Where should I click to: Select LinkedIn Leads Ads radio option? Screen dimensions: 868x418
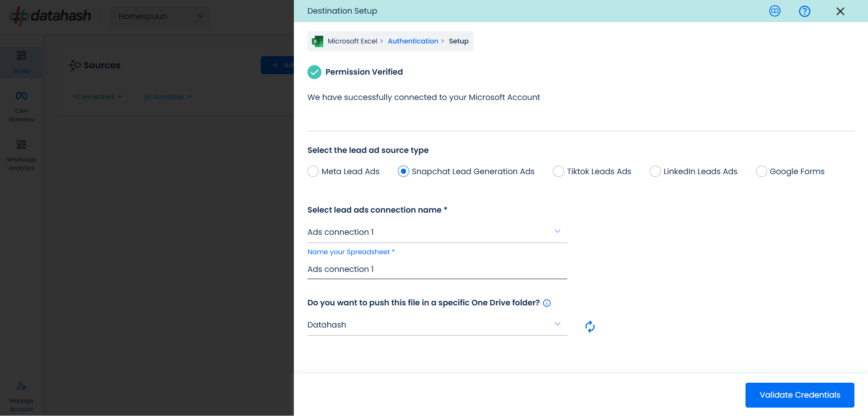655,171
